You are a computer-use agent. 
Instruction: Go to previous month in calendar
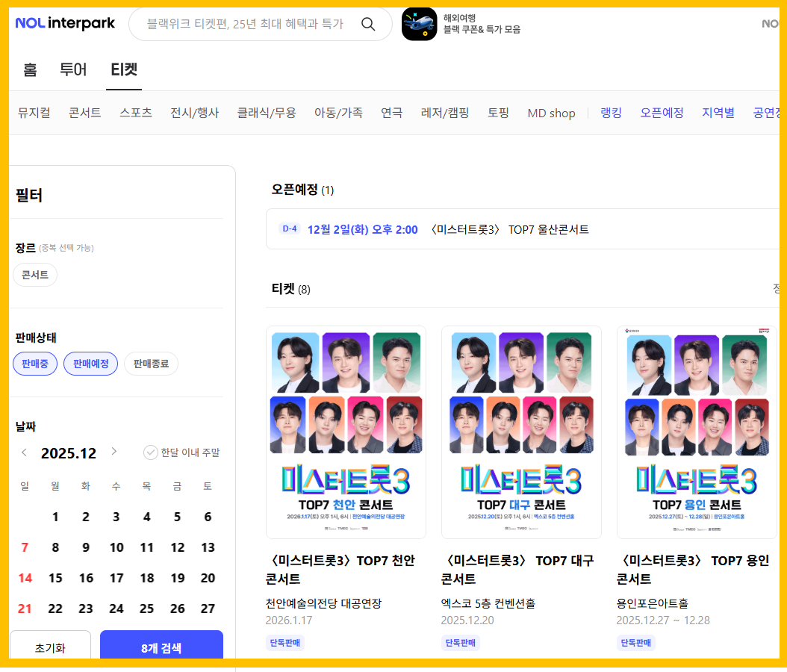pos(24,452)
